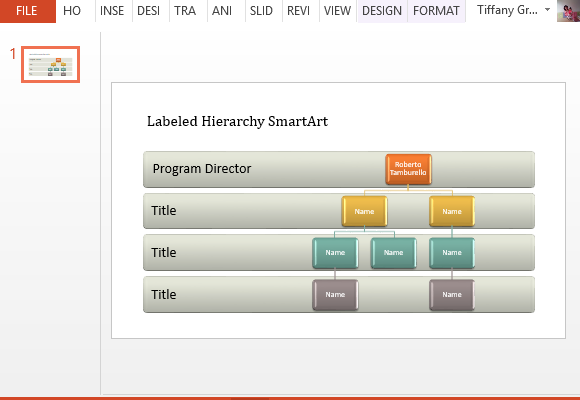580x400 pixels.
Task: Select the TRANSITIONS ribbon tab
Action: 185,11
